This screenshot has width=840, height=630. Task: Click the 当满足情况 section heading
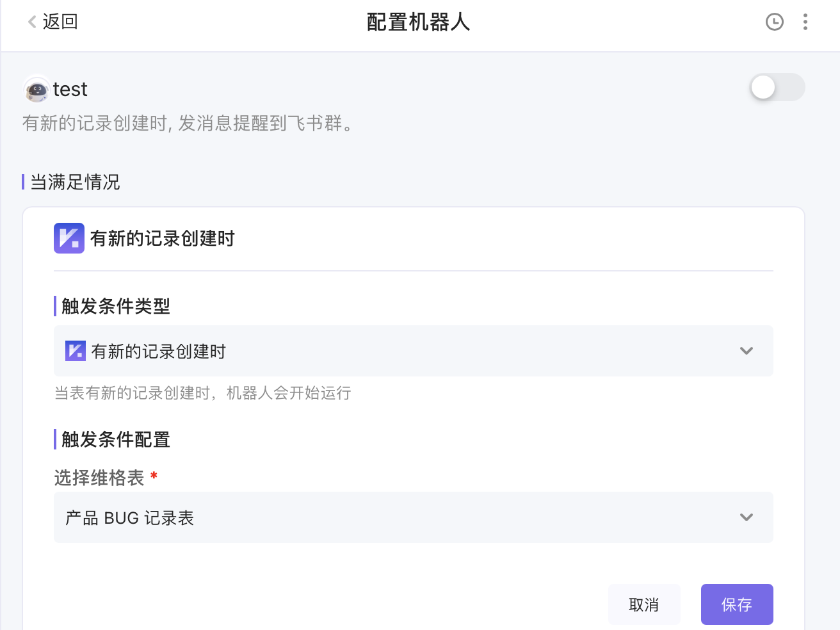tap(75, 182)
